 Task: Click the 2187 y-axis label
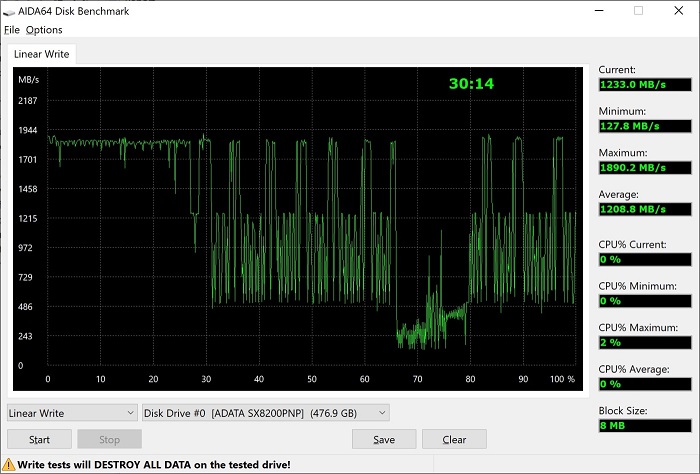(28, 100)
